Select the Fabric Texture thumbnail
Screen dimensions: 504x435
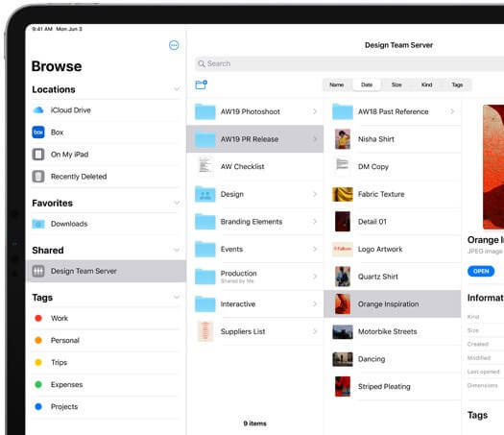coord(343,194)
